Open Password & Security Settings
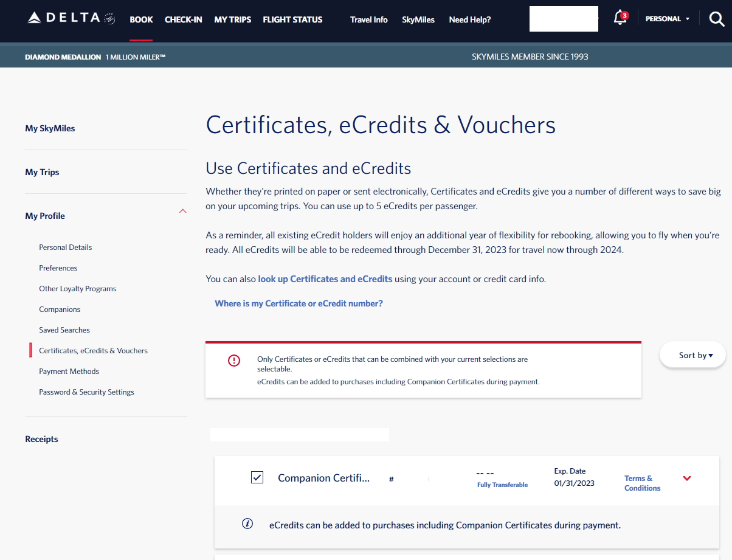Image resolution: width=732 pixels, height=560 pixels. tap(86, 392)
